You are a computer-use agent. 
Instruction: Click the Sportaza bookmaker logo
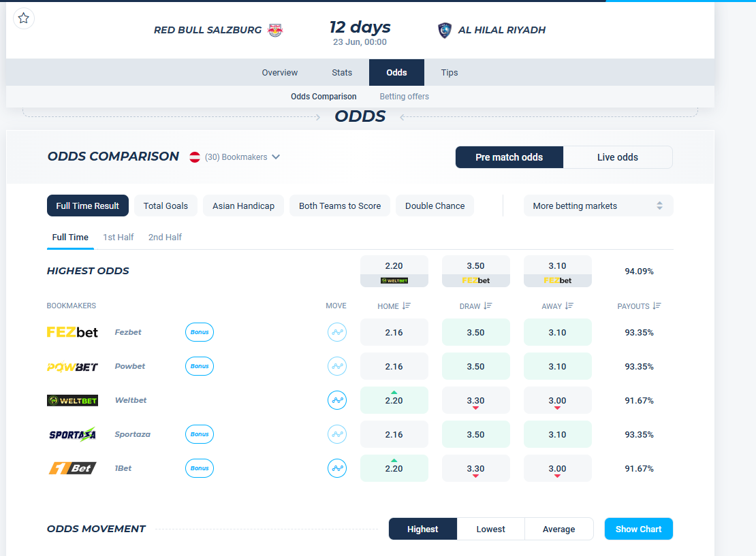click(72, 434)
